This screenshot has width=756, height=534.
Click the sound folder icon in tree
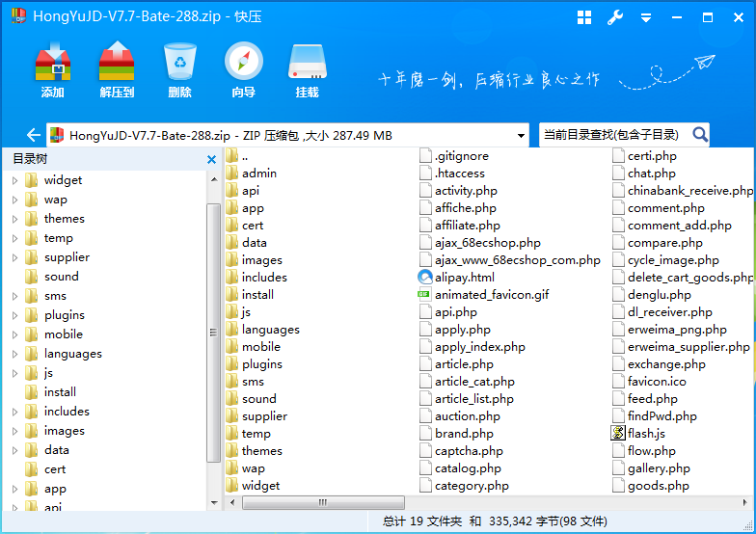point(31,276)
